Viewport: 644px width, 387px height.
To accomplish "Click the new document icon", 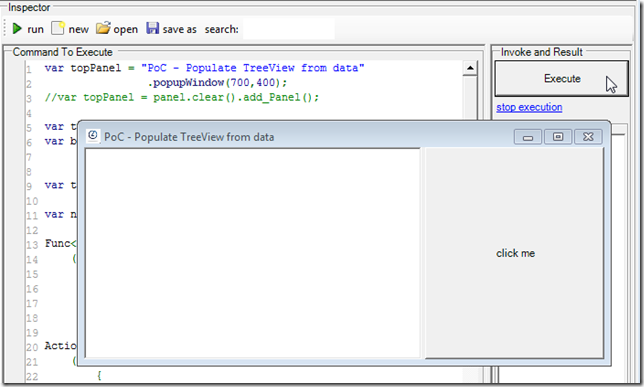I will click(58, 28).
